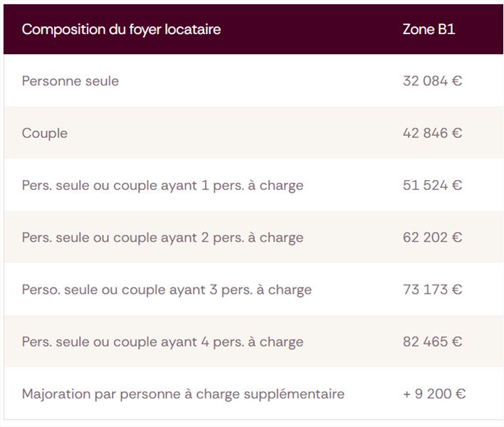Click the word 'supplémentaire' in last row
The width and height of the screenshot is (504, 427).
click(x=294, y=394)
